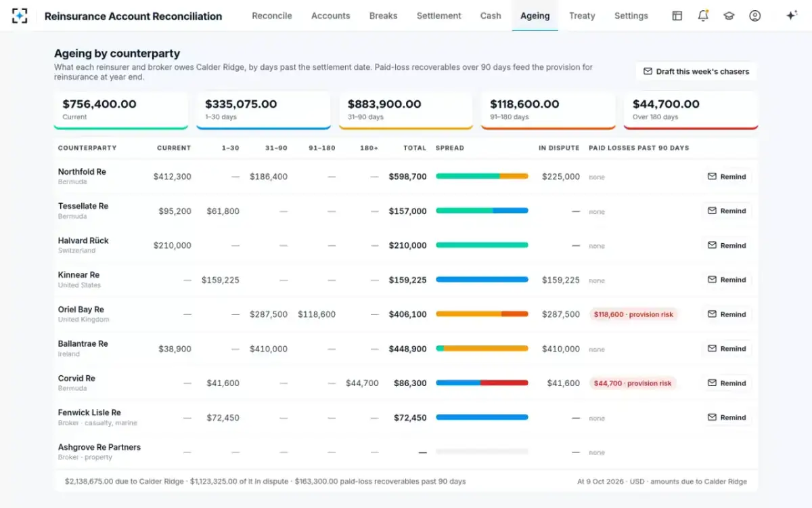Click Tessellate Re 1–30 amount $61,800

click(223, 211)
